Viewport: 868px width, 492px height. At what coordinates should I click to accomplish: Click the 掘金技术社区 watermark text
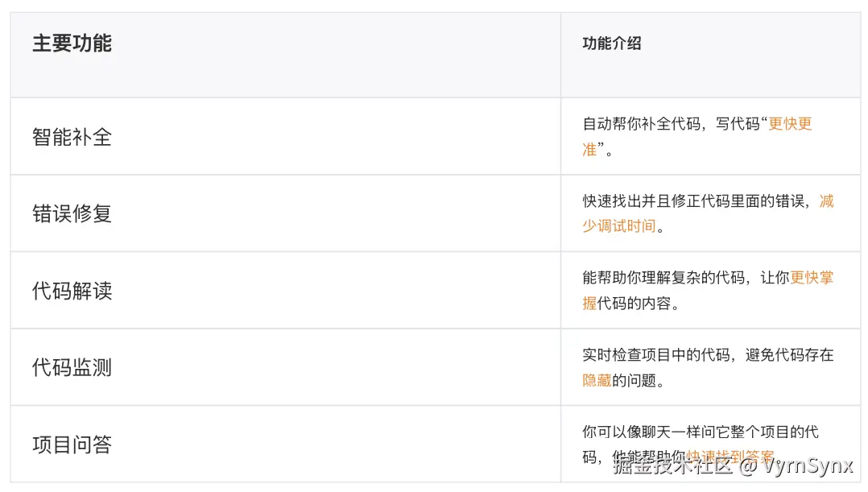tap(672, 465)
